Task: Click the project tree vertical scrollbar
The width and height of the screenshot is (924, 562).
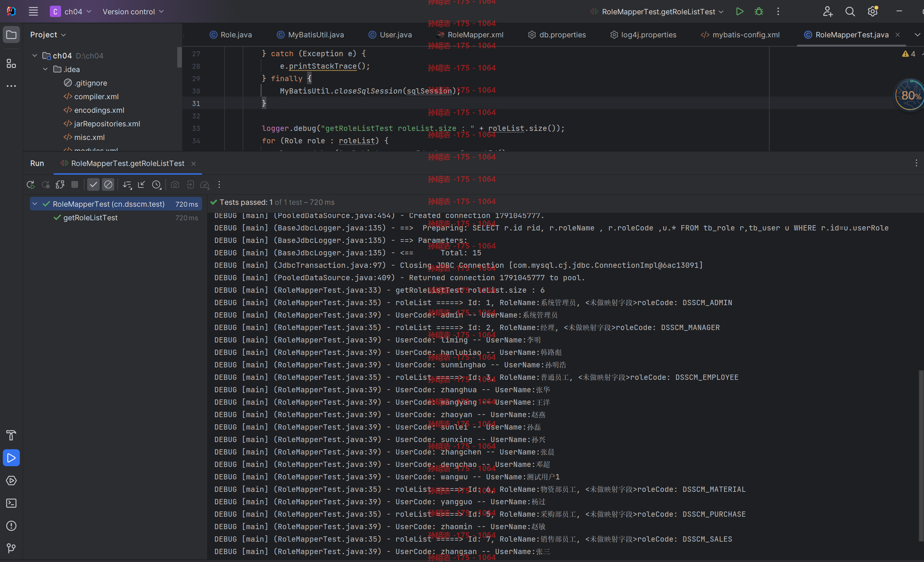Action: click(179, 57)
